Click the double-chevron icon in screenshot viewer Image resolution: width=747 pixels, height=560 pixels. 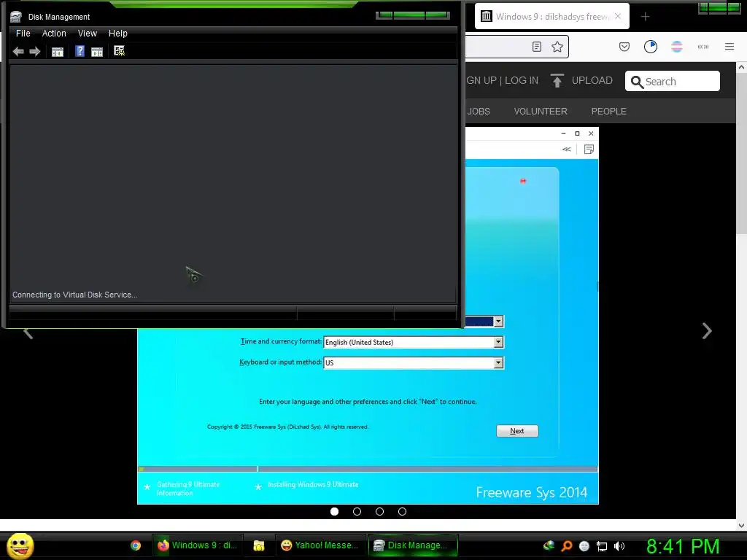pyautogui.click(x=566, y=149)
